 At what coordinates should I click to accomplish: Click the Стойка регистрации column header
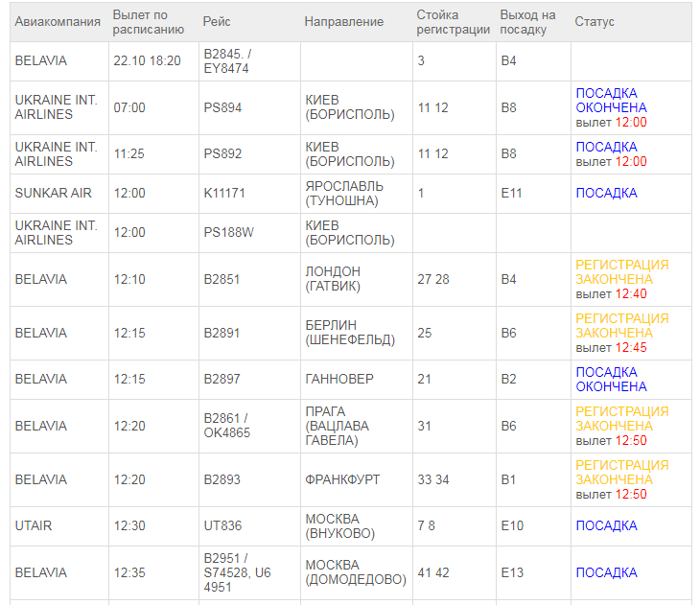tap(454, 22)
